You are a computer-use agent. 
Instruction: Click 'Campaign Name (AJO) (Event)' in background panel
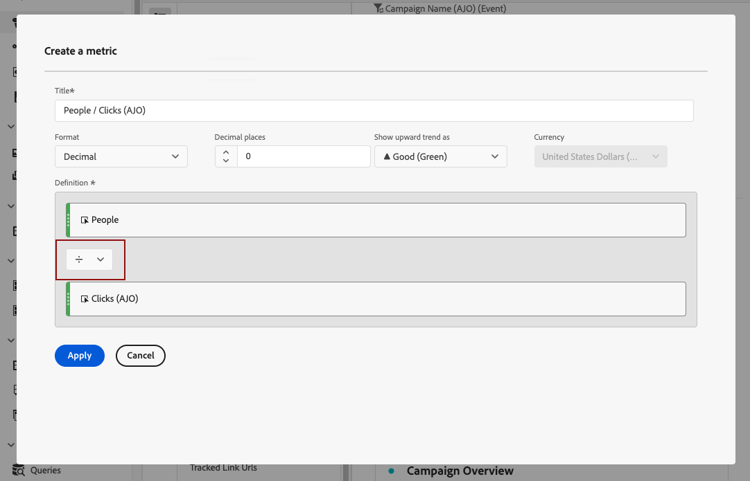(445, 8)
